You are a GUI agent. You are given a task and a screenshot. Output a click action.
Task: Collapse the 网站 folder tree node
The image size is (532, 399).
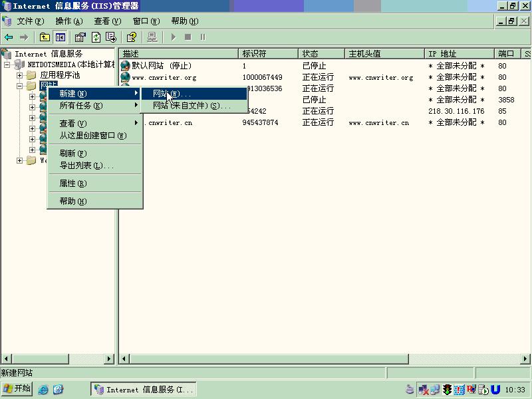(x=20, y=86)
